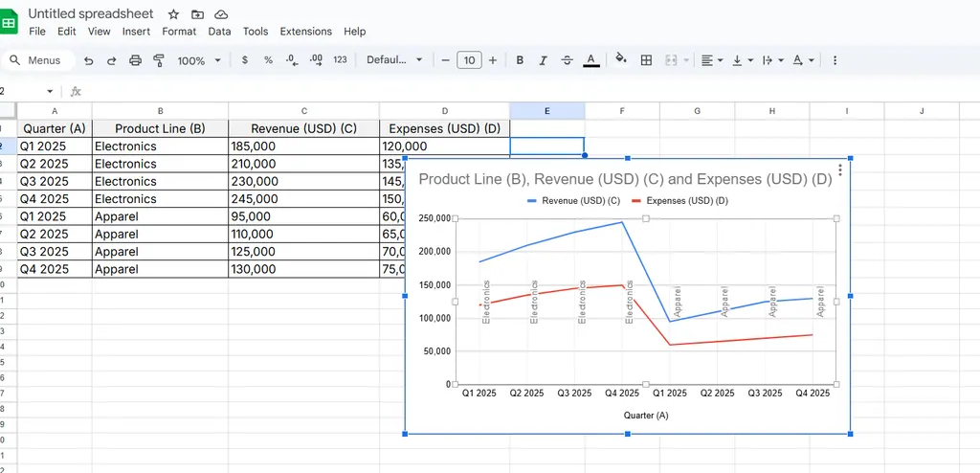Toggle strikethrough formatting
This screenshot has height=473, width=980.
pyautogui.click(x=567, y=60)
